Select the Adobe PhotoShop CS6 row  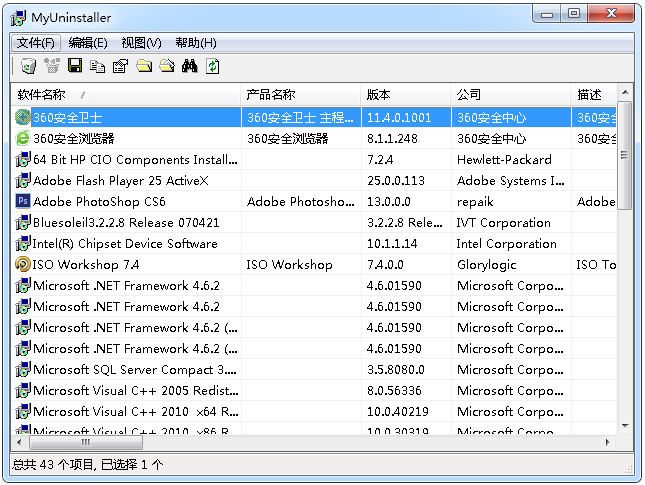point(315,201)
